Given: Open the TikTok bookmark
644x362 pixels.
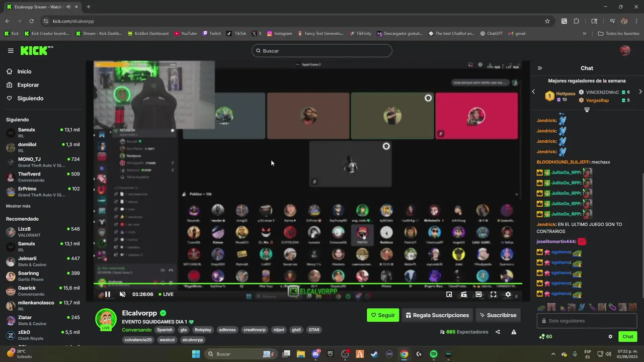Looking at the screenshot, I should pyautogui.click(x=236, y=34).
